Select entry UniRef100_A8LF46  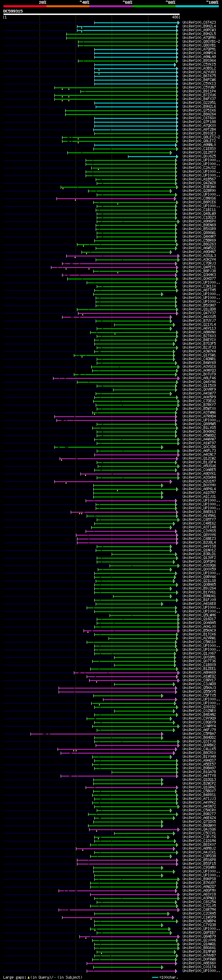coord(199,378)
